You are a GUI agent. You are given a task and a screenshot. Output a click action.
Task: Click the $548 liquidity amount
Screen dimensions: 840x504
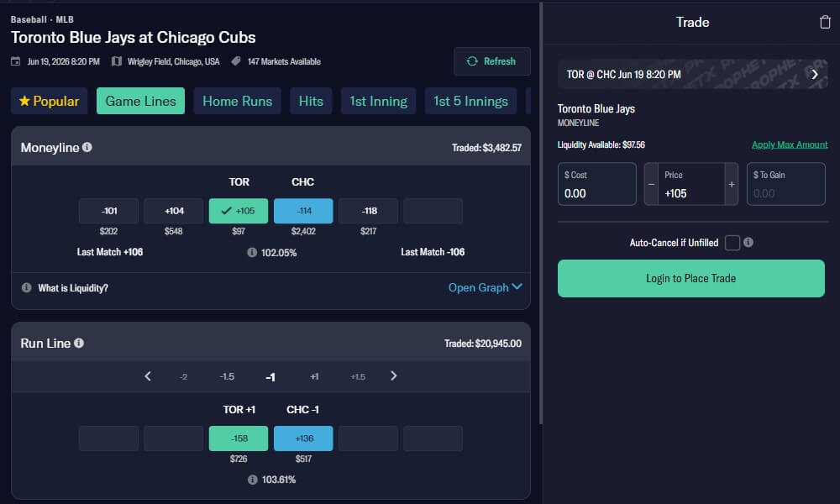click(x=174, y=231)
